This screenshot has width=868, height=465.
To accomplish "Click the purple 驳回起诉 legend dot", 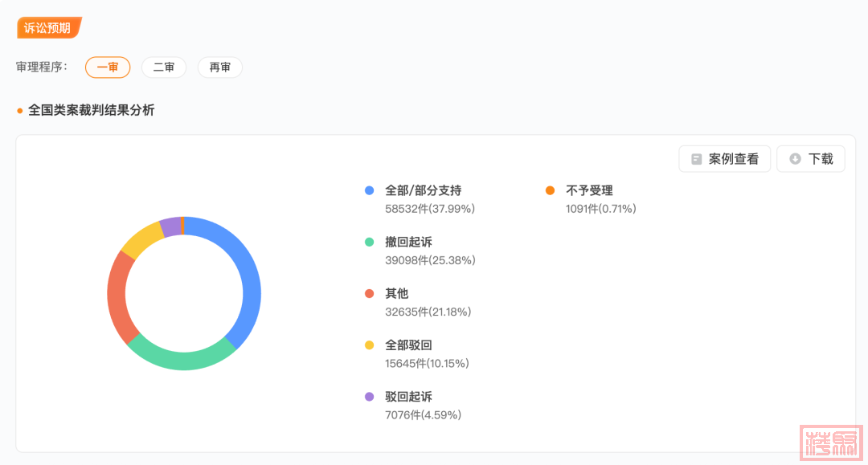I will point(370,396).
